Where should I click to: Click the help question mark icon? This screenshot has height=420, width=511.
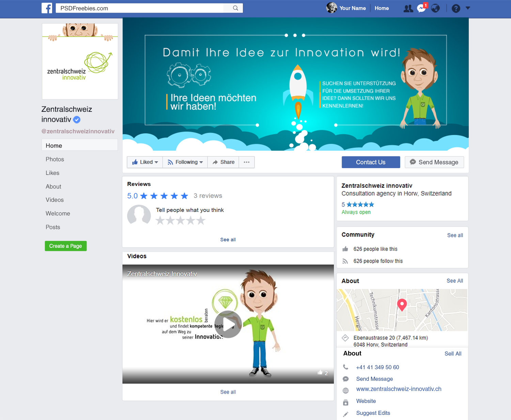tap(456, 9)
